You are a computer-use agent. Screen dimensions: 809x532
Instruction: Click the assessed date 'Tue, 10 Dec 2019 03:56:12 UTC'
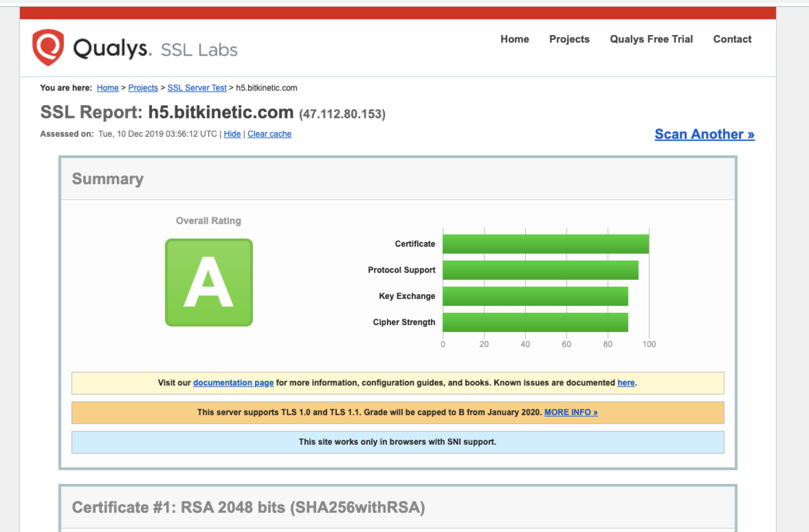[x=157, y=134]
